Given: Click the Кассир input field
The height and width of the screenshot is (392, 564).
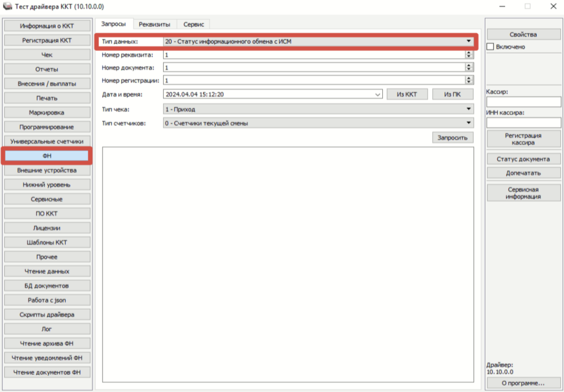Looking at the screenshot, I should 523,101.
